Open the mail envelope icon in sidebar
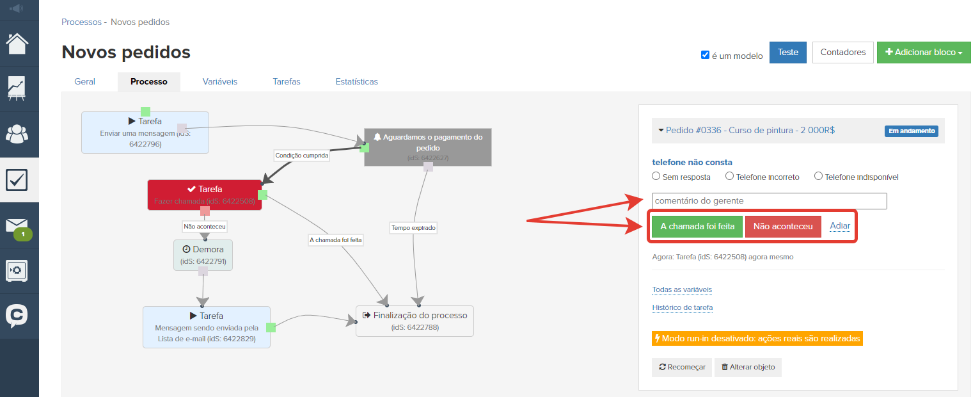980x397 pixels. click(x=17, y=226)
